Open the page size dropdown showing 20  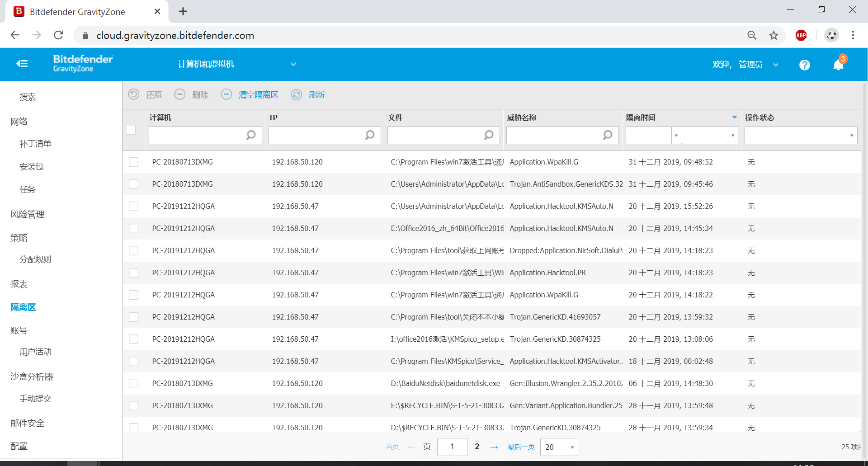click(559, 447)
